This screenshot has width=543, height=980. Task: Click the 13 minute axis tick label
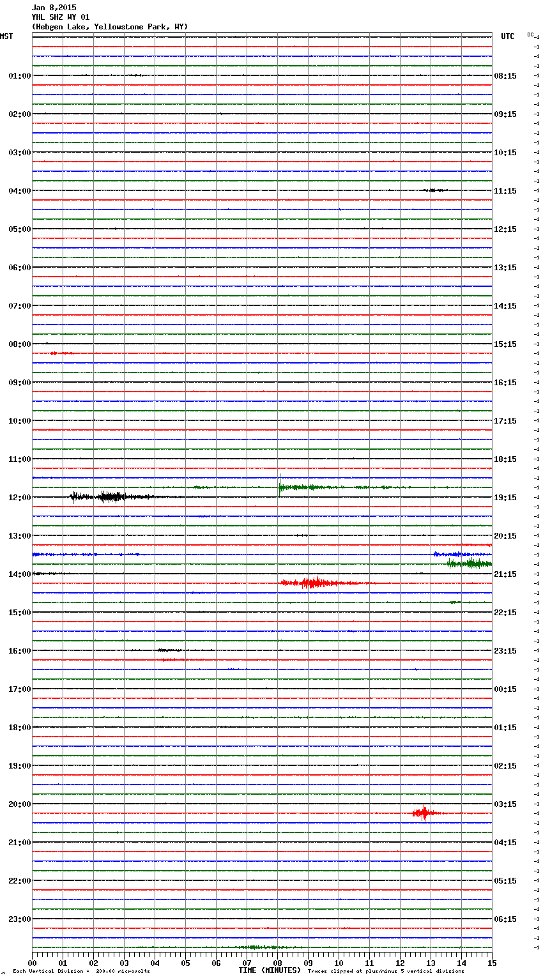431,963
